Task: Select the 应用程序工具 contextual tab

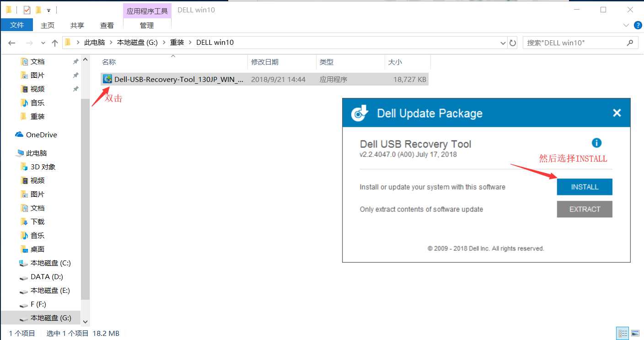Action: [147, 11]
